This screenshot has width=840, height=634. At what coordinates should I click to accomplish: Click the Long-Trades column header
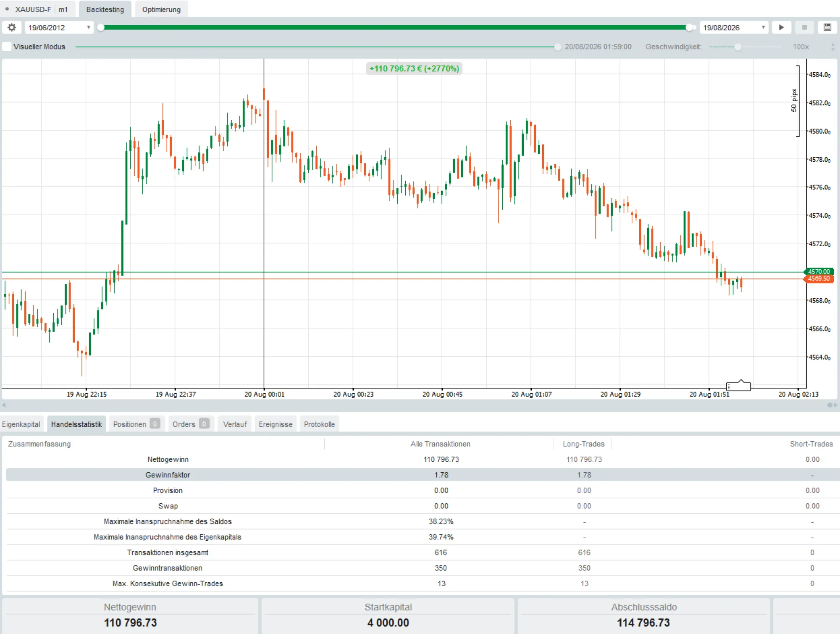click(x=583, y=444)
